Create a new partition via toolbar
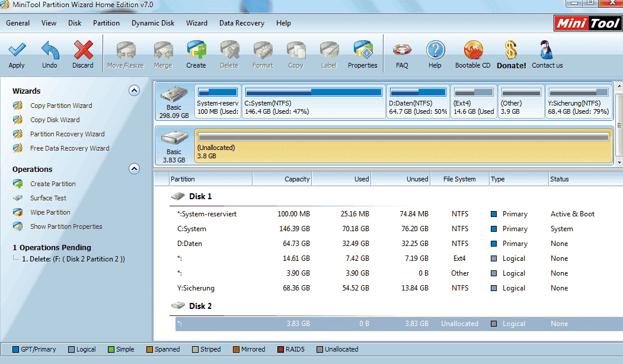The image size is (623, 364). coord(196,50)
